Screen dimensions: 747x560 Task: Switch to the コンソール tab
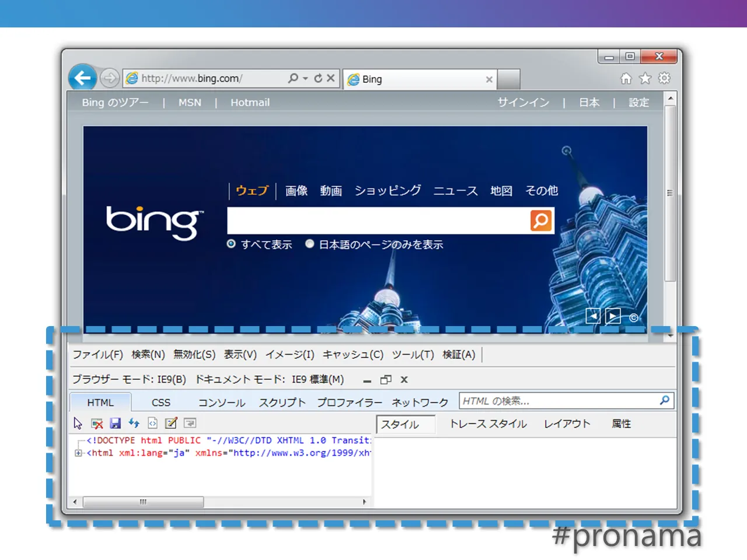(222, 402)
